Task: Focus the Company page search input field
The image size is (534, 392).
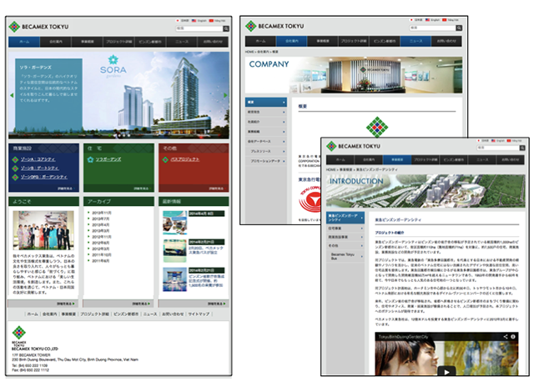Action: 432,28
